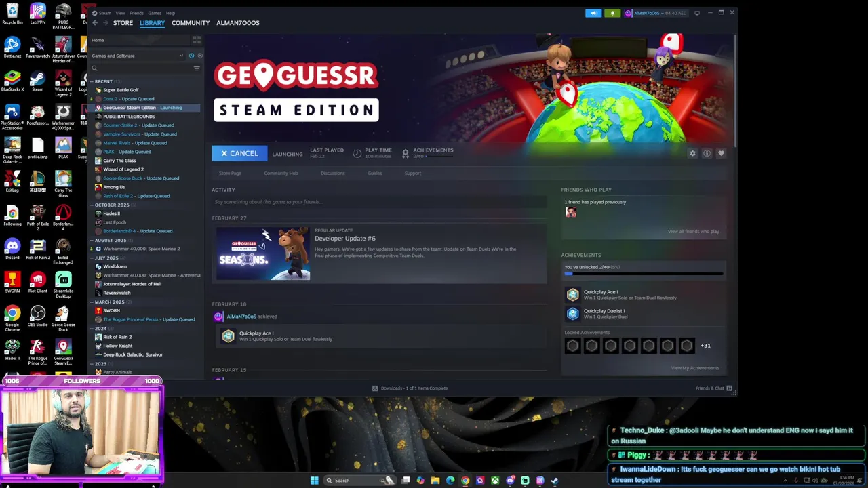Open the game info icon

[x=707, y=153]
